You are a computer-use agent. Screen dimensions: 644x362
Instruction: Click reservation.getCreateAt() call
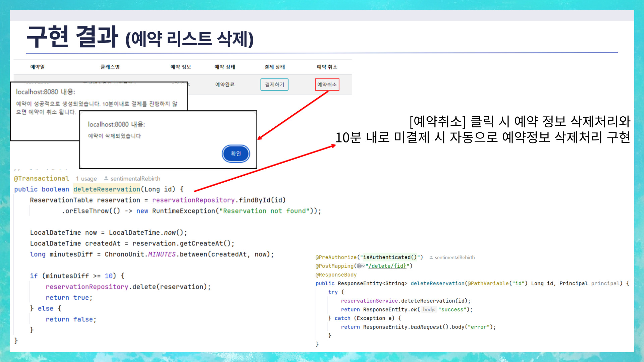pos(183,243)
